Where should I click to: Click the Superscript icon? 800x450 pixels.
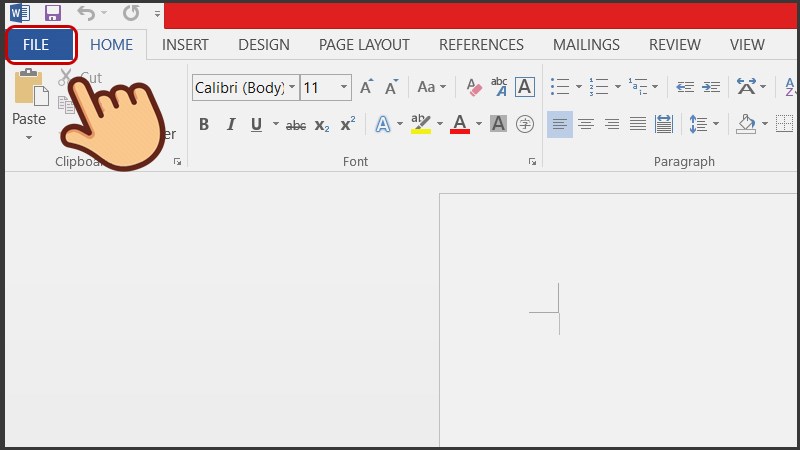(347, 125)
